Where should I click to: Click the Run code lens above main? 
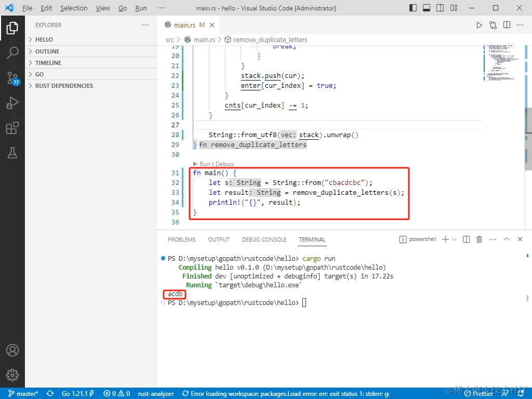(205, 164)
